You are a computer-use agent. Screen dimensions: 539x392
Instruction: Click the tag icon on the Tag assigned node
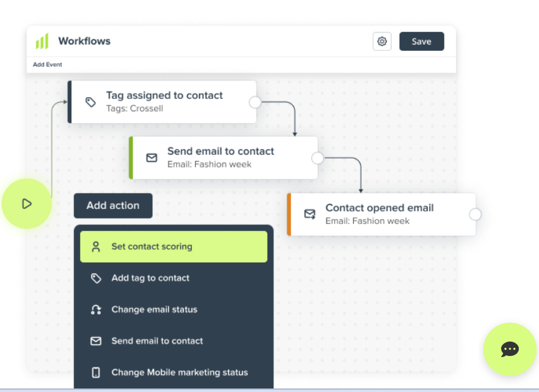91,102
